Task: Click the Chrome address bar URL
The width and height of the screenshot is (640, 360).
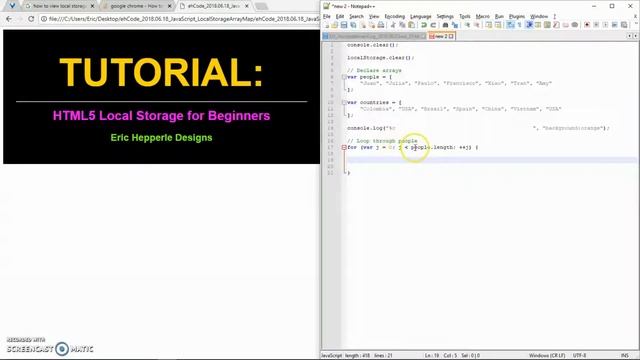Action: click(x=184, y=19)
